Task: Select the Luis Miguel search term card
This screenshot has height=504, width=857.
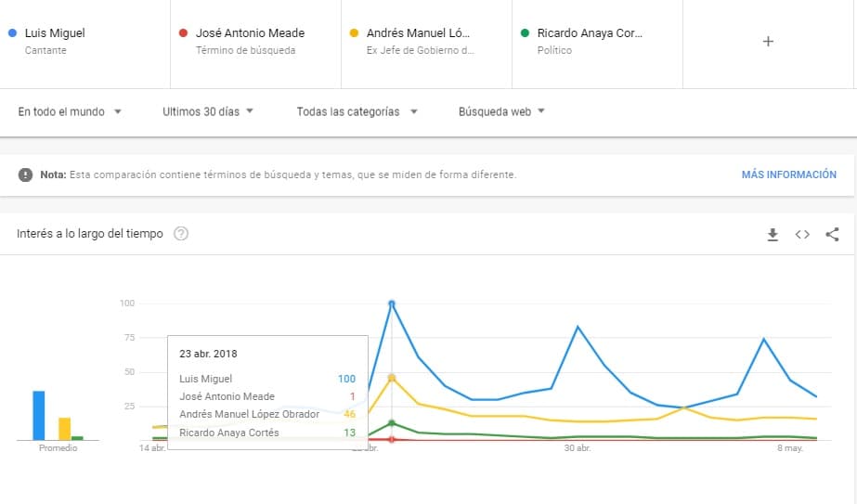Action: 84,44
